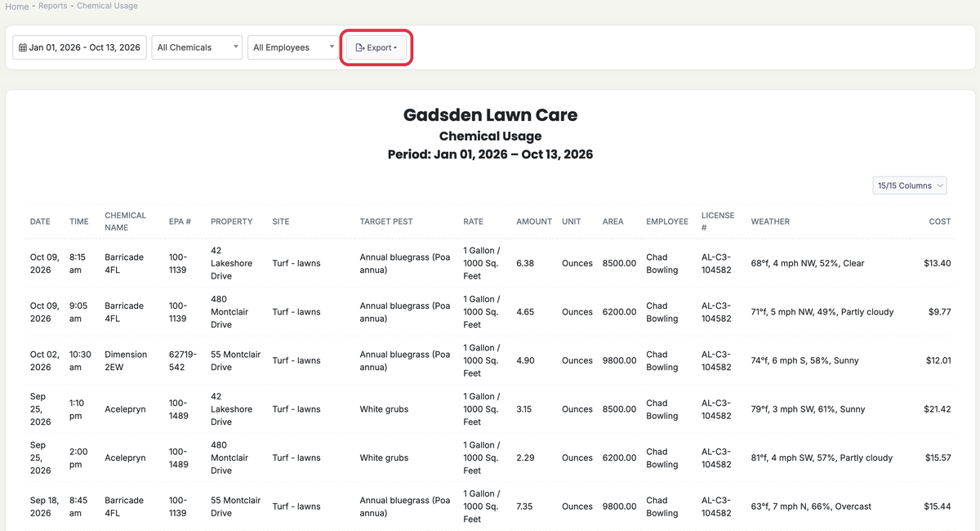Expand the All Employees filter dropdown
980x531 pixels.
coord(293,47)
